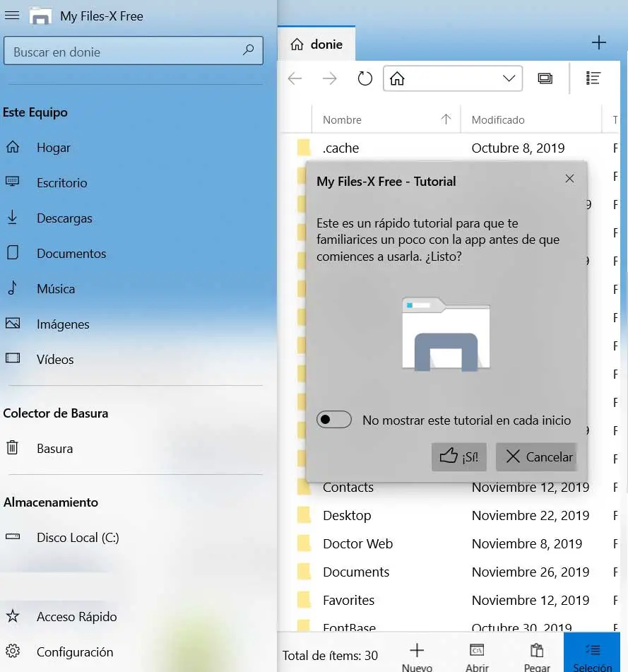Click the Pegar button
The width and height of the screenshot is (628, 672).
coord(537,656)
